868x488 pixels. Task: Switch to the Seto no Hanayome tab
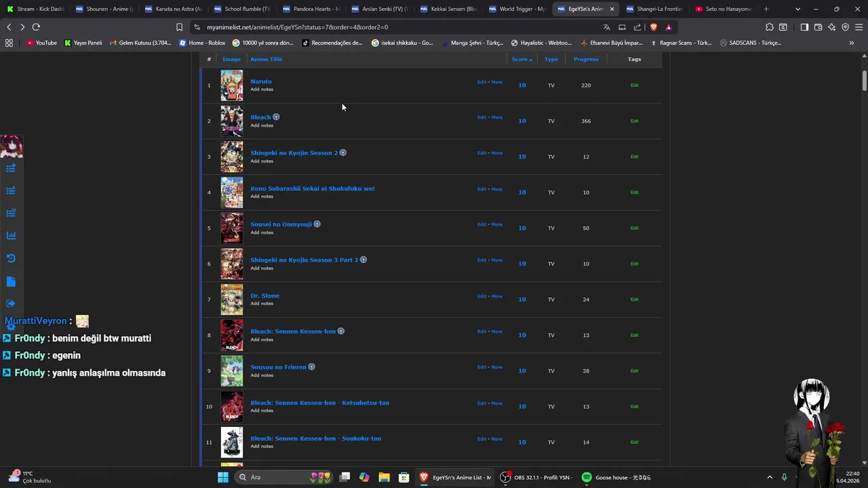(x=723, y=9)
